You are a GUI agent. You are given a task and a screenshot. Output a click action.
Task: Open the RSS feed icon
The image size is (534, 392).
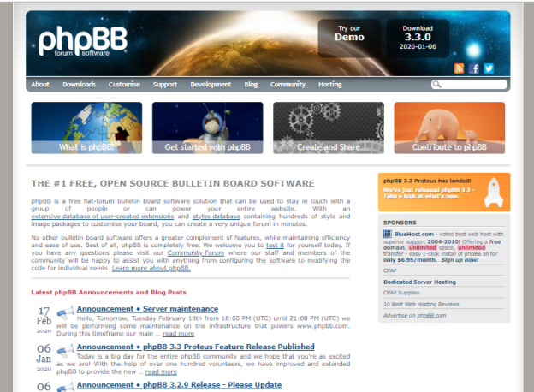[x=459, y=68]
